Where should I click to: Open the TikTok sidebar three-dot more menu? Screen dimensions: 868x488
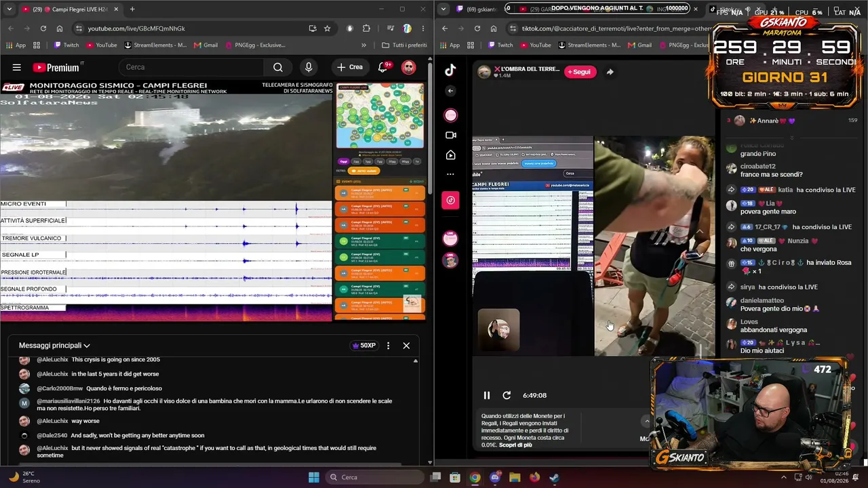tap(450, 174)
